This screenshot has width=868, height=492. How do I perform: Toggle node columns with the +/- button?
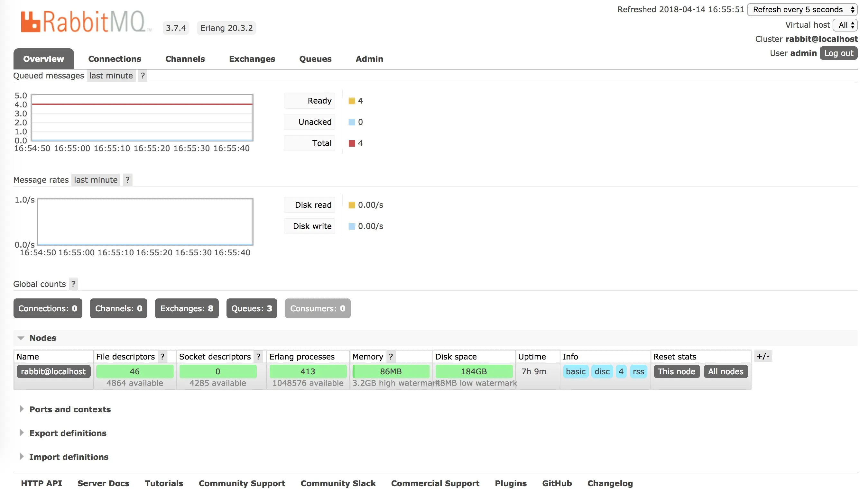(763, 356)
